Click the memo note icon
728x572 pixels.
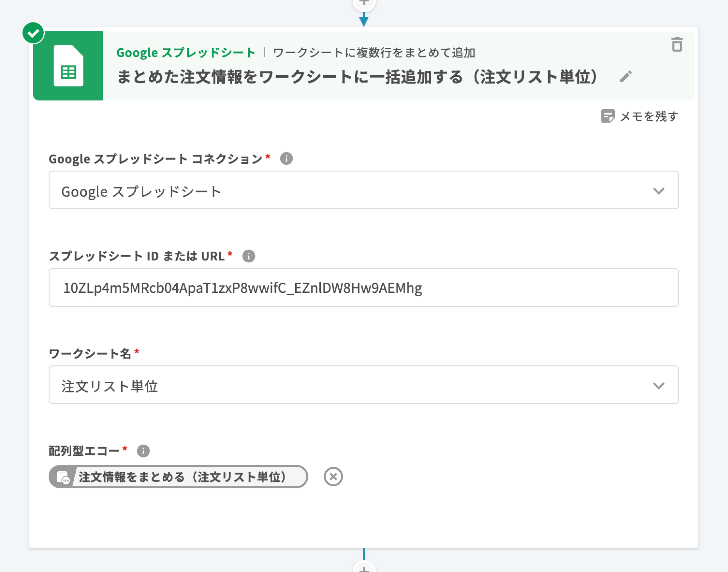607,116
